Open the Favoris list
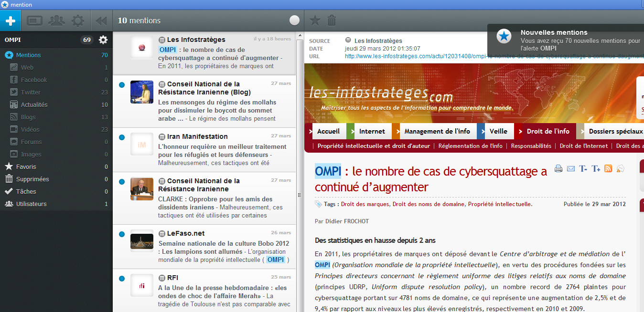 click(56, 166)
